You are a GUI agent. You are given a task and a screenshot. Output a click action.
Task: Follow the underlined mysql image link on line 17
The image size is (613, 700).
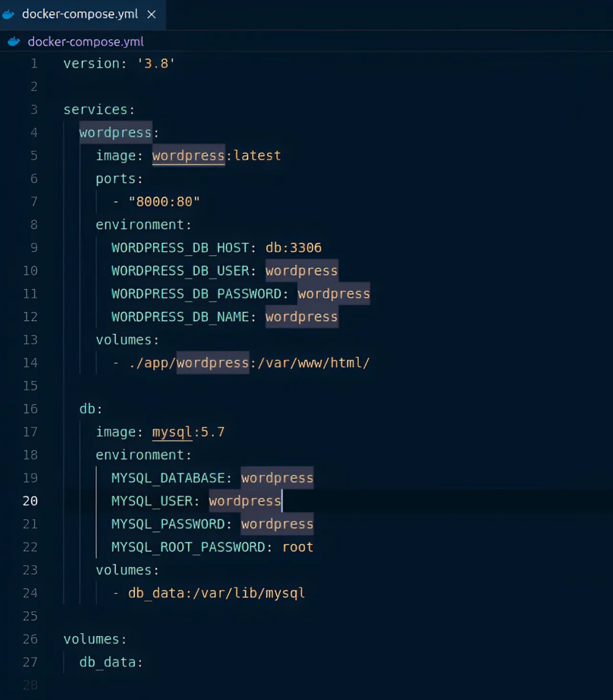[172, 432]
